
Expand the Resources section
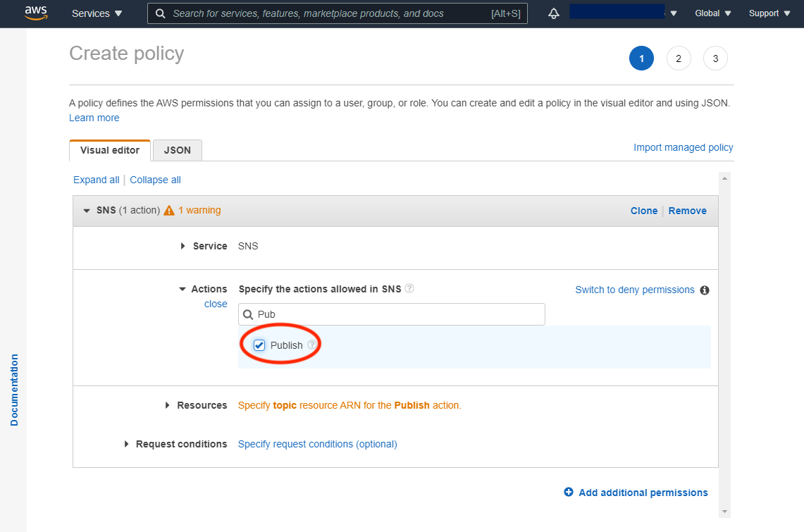coord(167,405)
